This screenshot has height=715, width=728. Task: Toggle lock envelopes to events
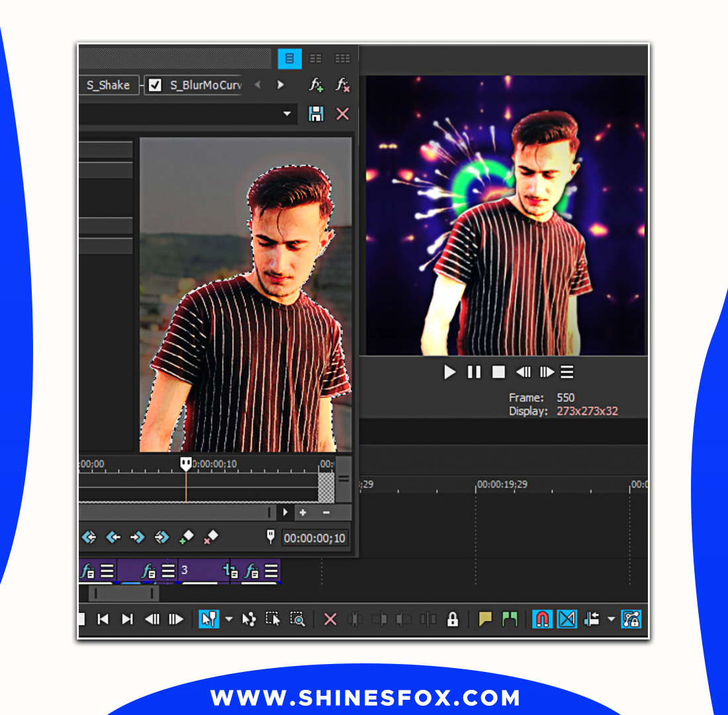click(x=631, y=619)
